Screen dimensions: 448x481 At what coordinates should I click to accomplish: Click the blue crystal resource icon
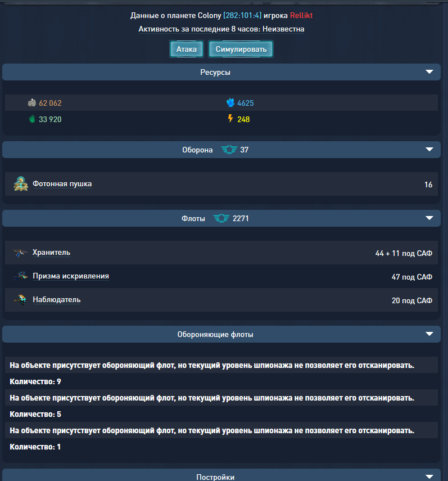[x=230, y=103]
